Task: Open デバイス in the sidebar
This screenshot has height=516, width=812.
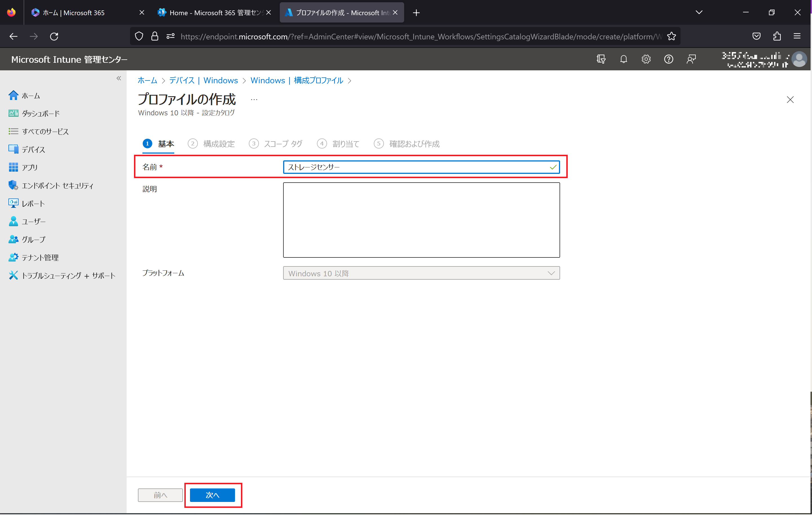Action: 27,149
